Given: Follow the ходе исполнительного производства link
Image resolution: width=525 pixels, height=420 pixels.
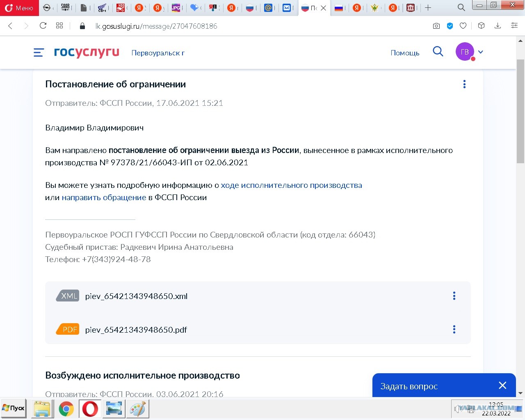Looking at the screenshot, I should [x=291, y=185].
